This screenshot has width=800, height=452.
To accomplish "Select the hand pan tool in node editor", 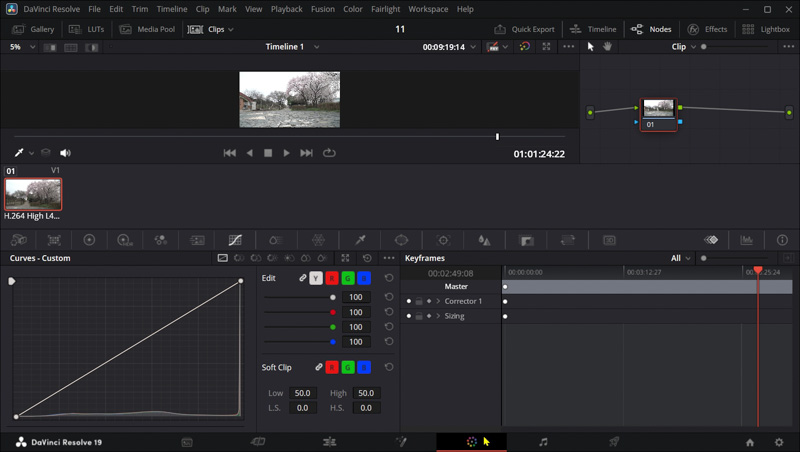I will tap(607, 46).
